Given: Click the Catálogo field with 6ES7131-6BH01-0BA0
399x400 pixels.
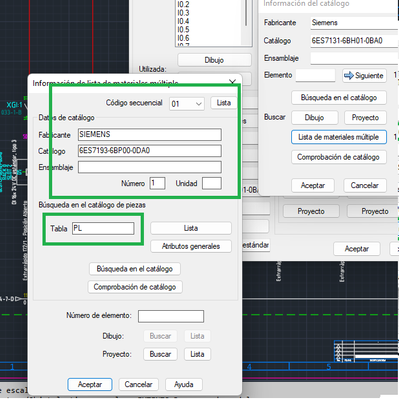Looking at the screenshot, I should pos(355,41).
